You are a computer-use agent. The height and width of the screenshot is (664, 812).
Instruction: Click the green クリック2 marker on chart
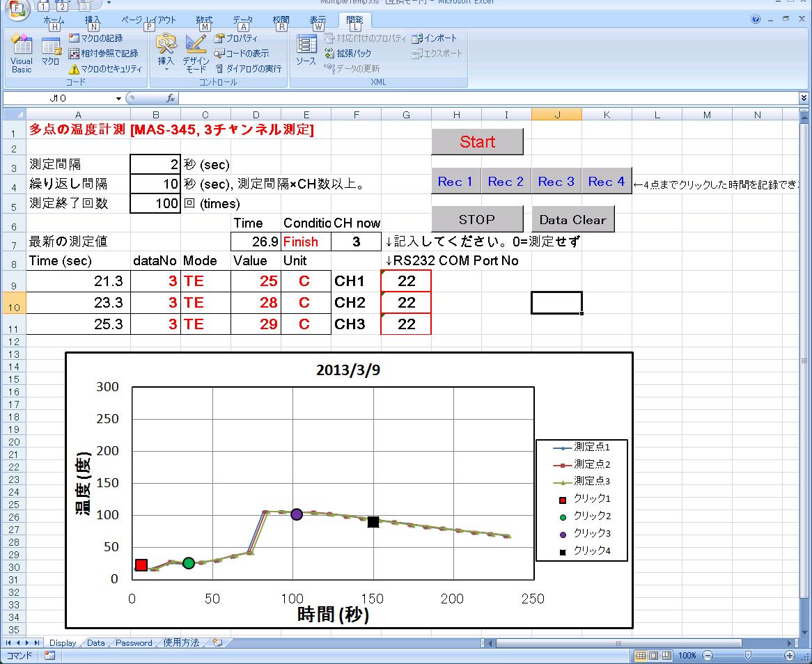coord(189,562)
